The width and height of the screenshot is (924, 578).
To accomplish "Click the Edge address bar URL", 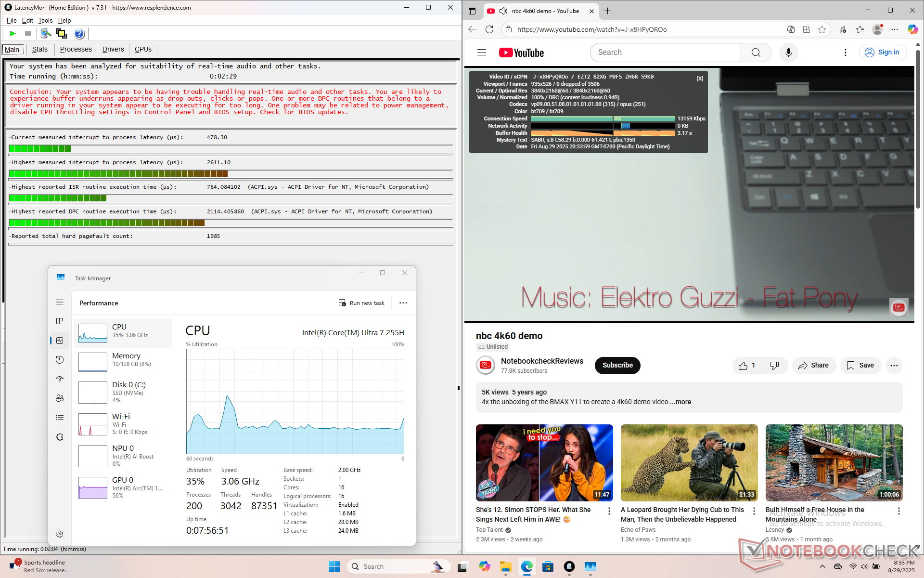I will click(x=592, y=29).
